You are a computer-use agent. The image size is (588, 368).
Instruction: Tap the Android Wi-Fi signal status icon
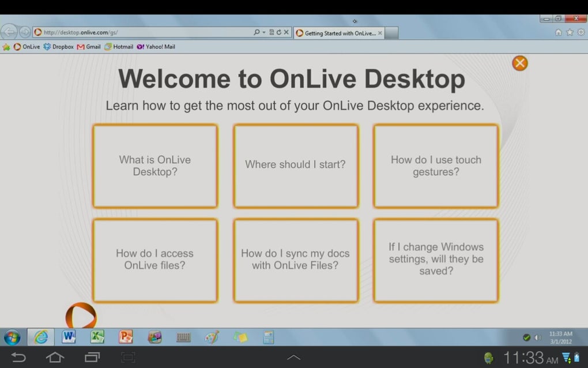pyautogui.click(x=566, y=358)
